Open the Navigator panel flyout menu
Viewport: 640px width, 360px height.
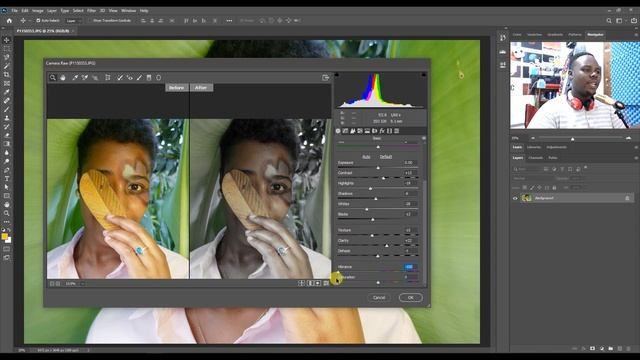click(636, 35)
